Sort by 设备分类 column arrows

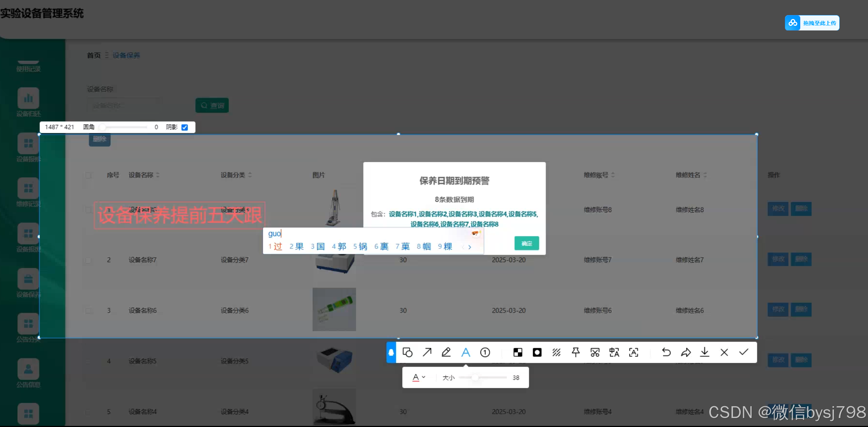tap(250, 175)
